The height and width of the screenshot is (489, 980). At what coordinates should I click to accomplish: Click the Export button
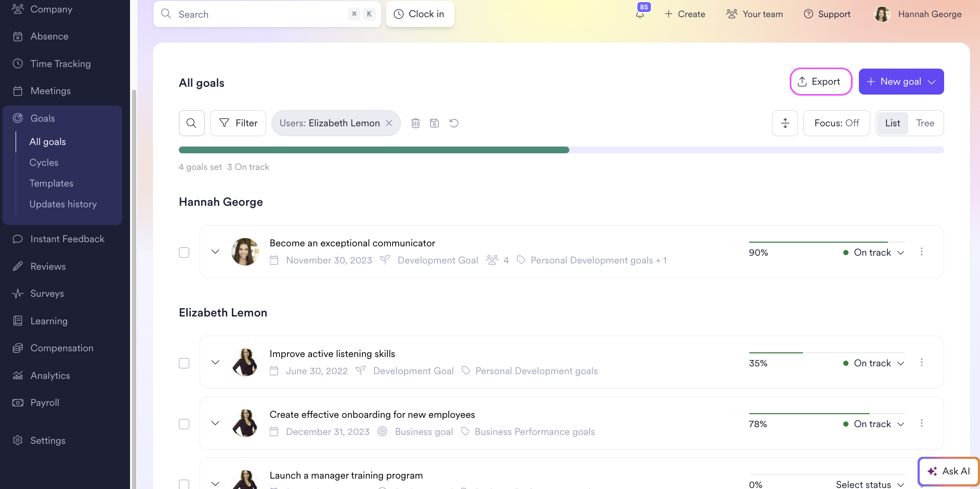(820, 82)
